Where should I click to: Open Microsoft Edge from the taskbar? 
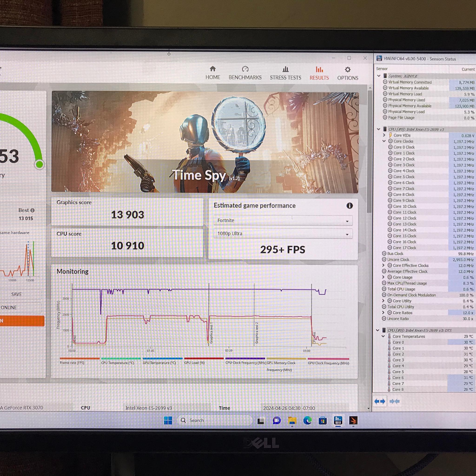(307, 420)
